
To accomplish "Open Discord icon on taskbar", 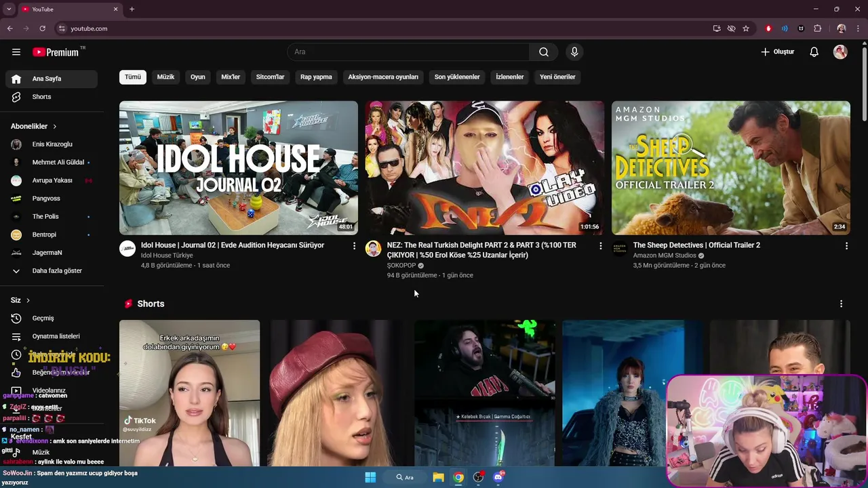I will click(x=498, y=477).
